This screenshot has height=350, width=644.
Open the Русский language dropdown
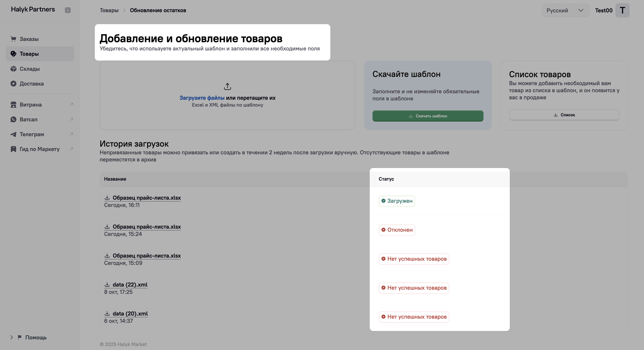[565, 11]
